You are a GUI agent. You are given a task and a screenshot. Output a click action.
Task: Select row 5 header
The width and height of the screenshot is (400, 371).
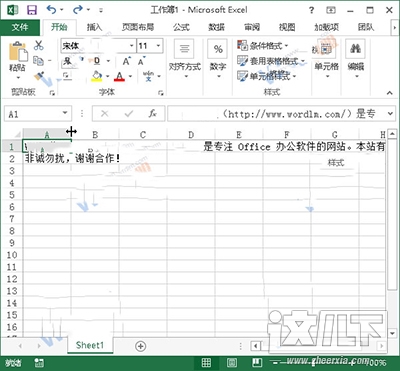(12, 195)
